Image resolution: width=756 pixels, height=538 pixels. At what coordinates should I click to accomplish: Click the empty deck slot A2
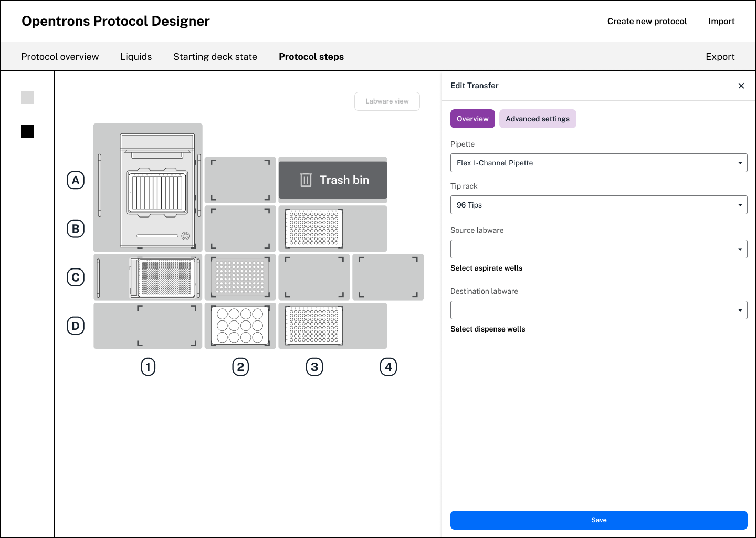(x=240, y=180)
